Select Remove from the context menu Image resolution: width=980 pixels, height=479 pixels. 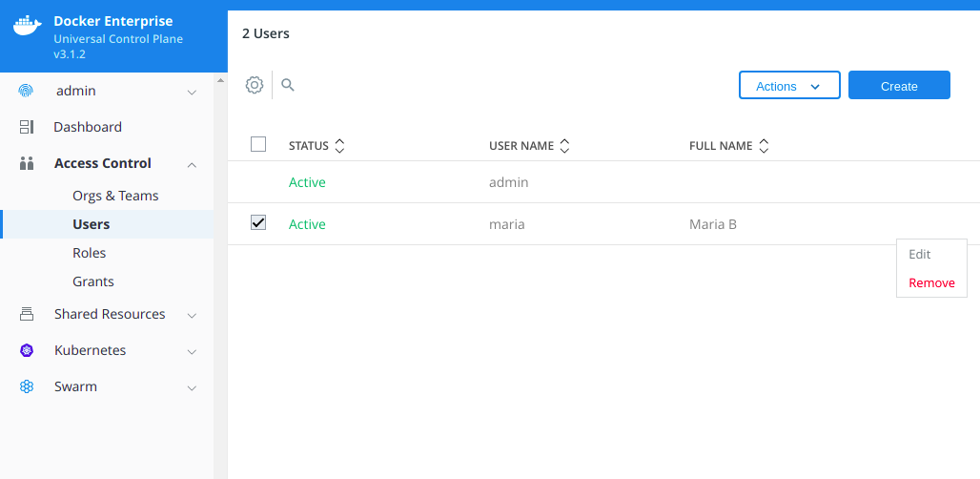point(931,282)
